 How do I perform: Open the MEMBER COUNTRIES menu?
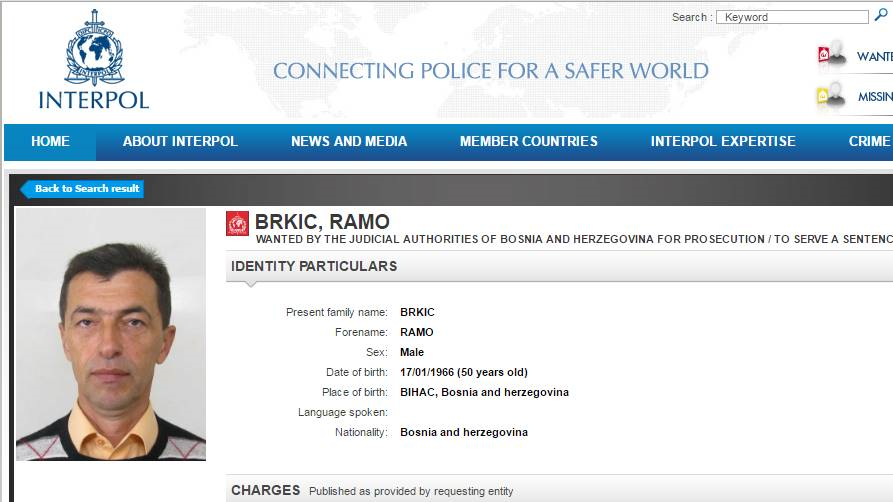click(528, 142)
